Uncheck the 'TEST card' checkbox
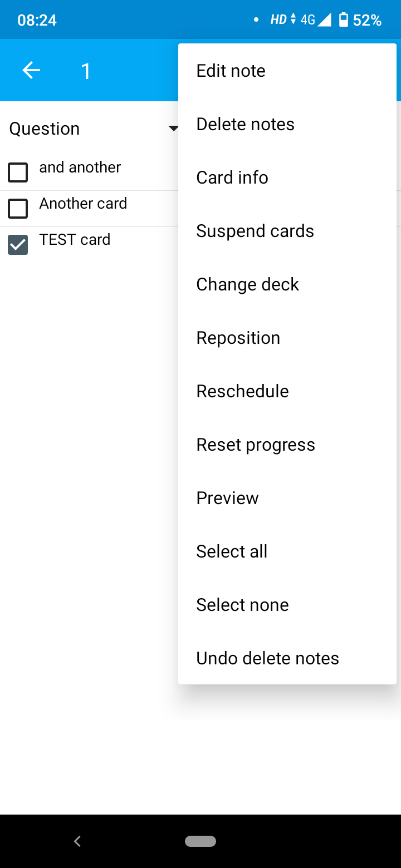The width and height of the screenshot is (401, 868). coord(18,245)
